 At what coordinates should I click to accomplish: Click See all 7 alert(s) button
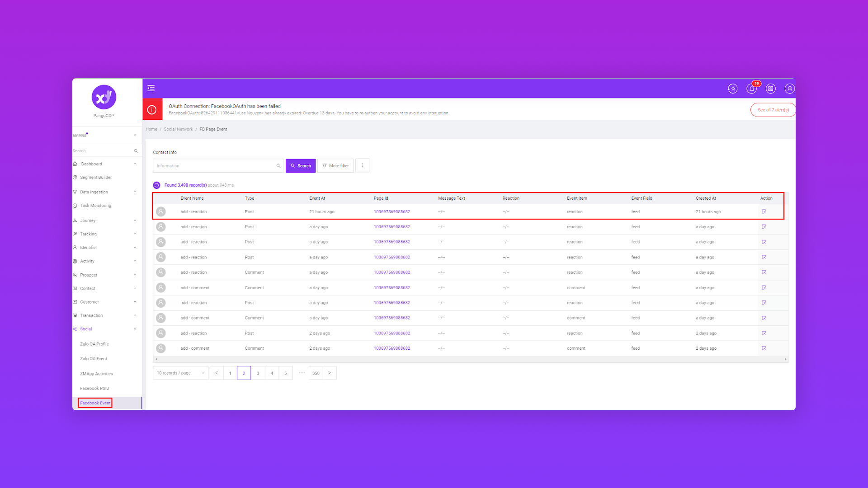773,110
